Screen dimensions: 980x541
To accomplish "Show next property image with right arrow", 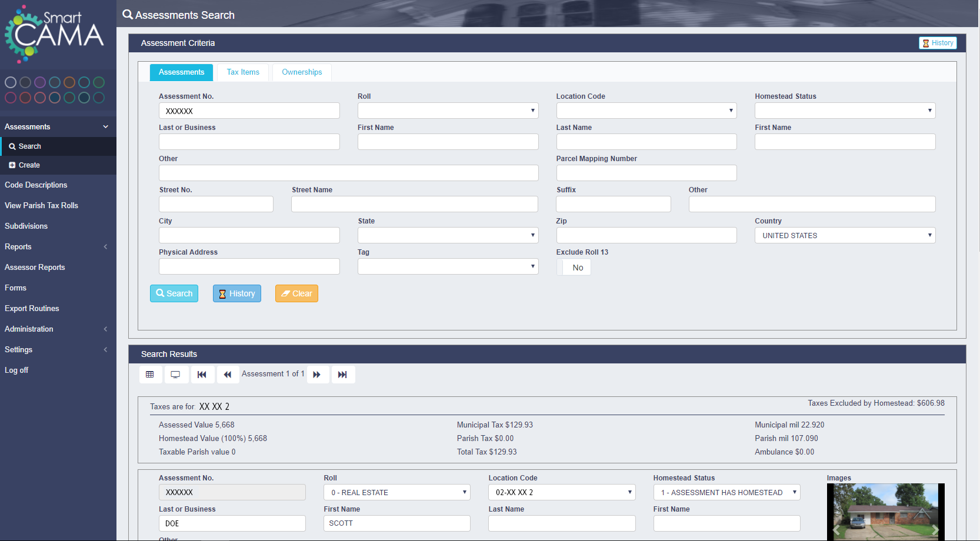I will (x=935, y=530).
